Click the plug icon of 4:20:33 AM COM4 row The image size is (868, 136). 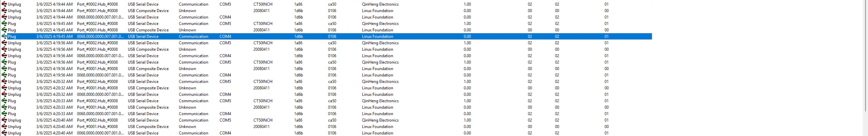[4, 114]
